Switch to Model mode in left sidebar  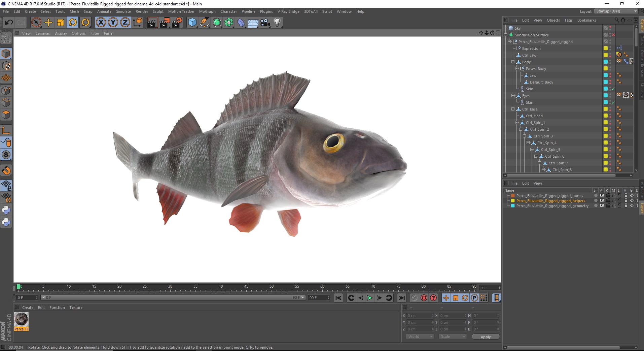click(6, 54)
